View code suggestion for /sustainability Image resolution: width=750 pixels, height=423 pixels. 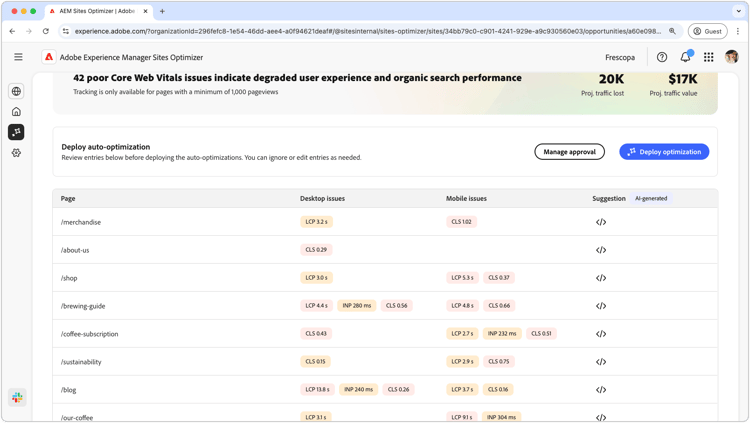[601, 362]
